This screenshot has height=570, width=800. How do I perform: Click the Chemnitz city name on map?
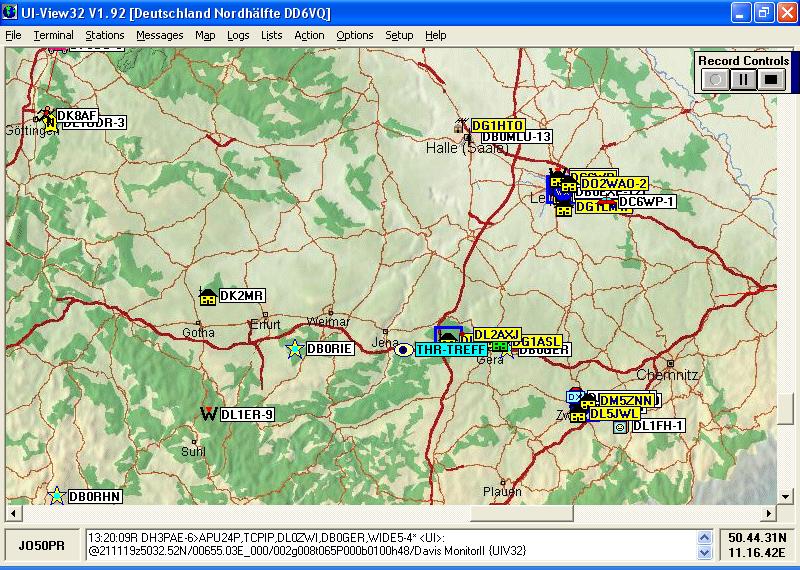(667, 375)
